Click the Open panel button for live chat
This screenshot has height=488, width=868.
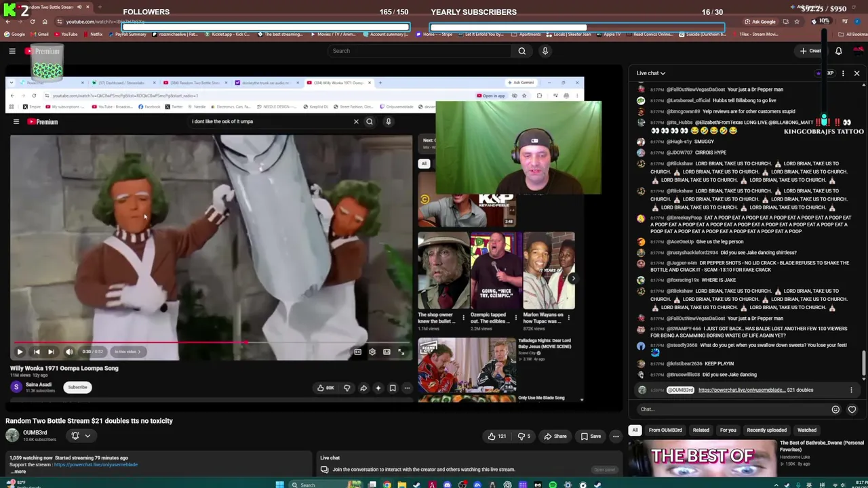(604, 470)
